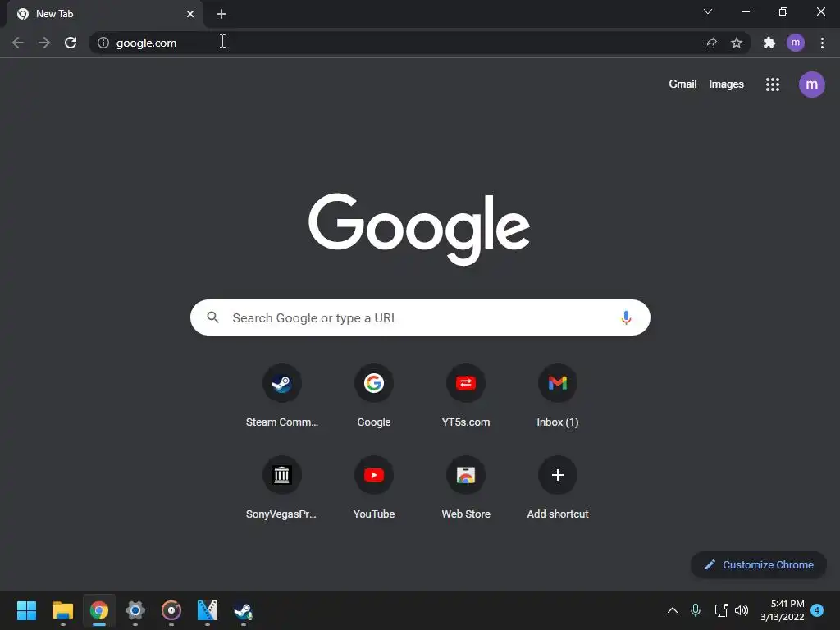Open the Chrome three-dot menu
840x630 pixels.
[822, 43]
